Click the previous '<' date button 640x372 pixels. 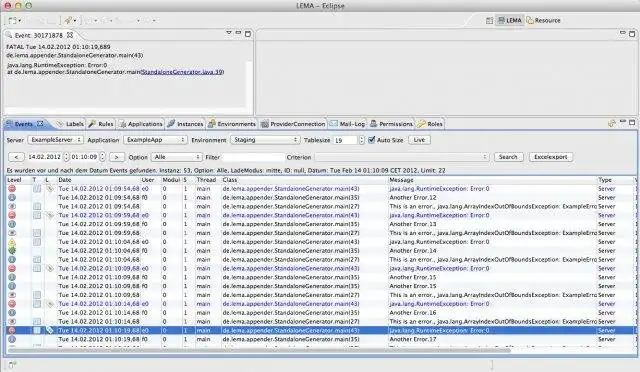click(x=16, y=157)
